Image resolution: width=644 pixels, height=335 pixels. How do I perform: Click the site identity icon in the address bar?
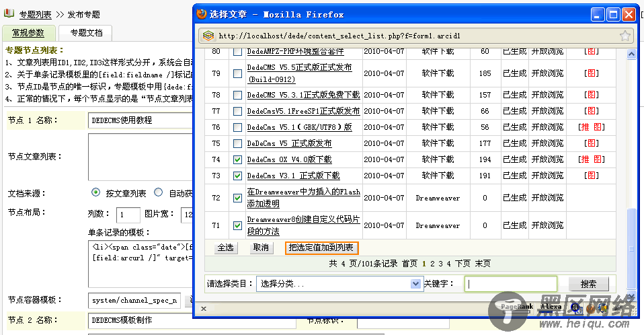(208, 36)
